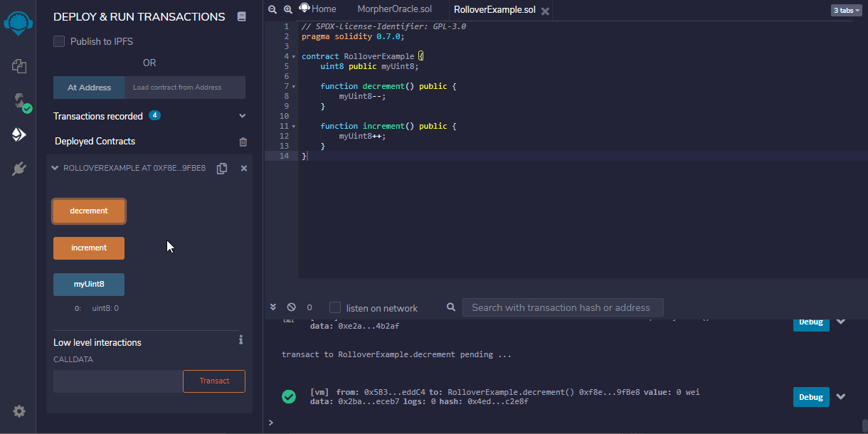Viewport: 868px width, 434px height.
Task: Click the At Address button
Action: [89, 88]
